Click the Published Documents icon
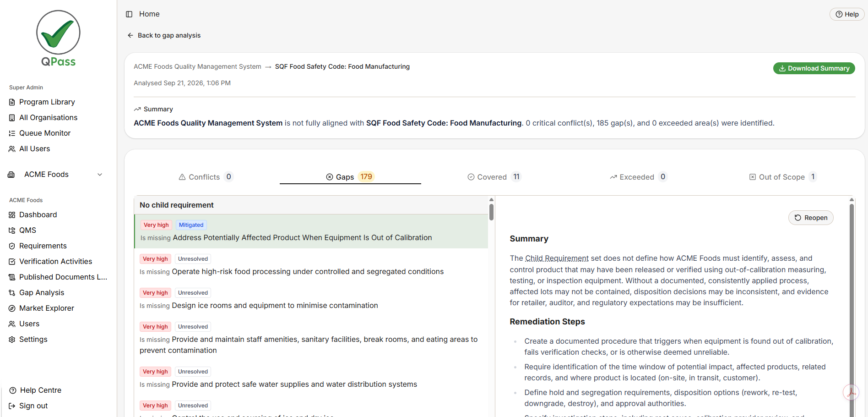The height and width of the screenshot is (417, 868). [12, 277]
